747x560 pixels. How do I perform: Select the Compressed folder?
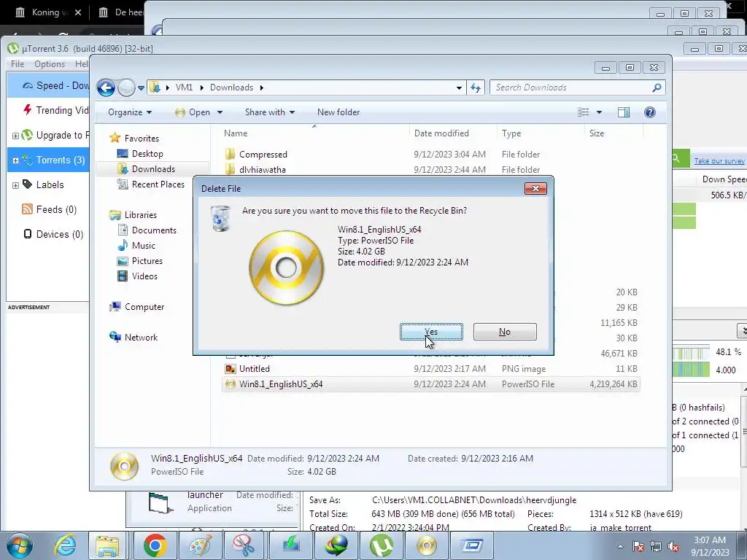(263, 155)
